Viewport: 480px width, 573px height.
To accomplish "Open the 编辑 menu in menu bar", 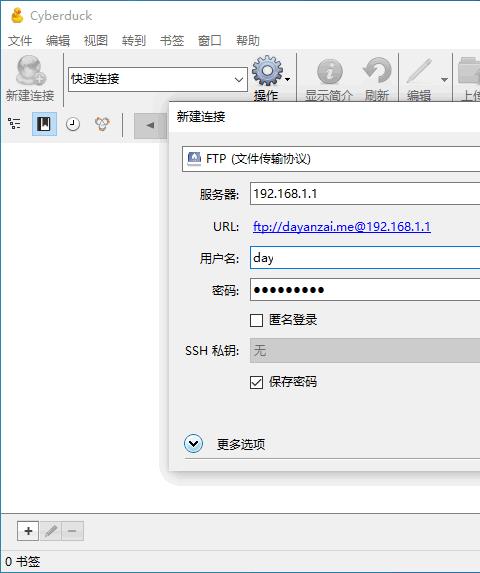I will [58, 41].
